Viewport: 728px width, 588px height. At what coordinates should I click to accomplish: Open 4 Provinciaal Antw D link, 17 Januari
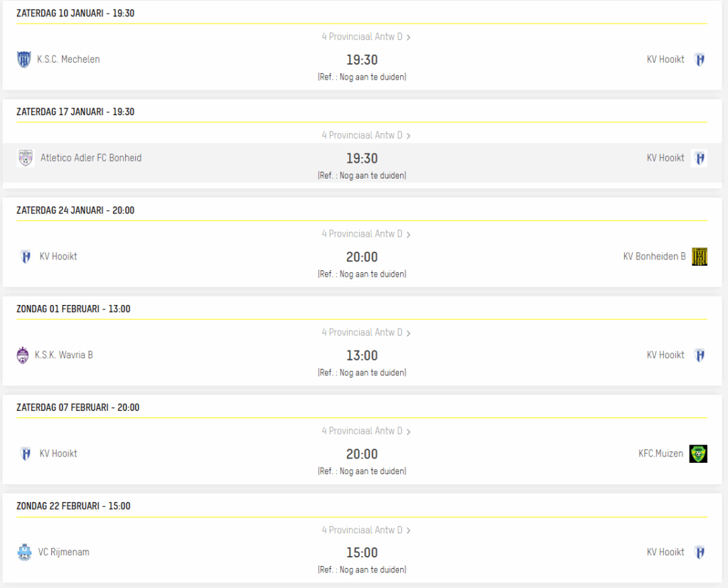tap(362, 135)
